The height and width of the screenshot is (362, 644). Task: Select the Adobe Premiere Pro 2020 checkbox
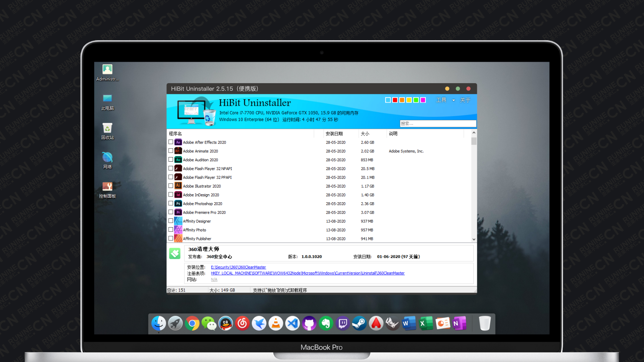point(171,212)
